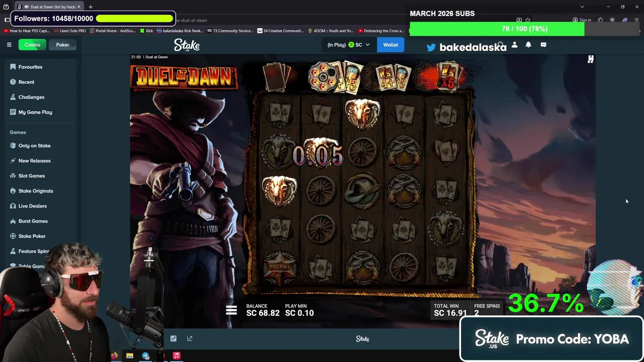
Task: Open File Explorer from the taskbar
Action: click(130, 355)
